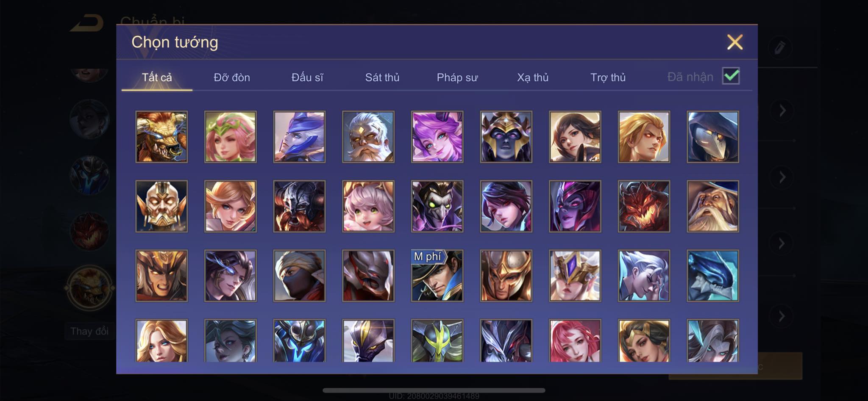Image resolution: width=868 pixels, height=401 pixels.
Task: Pick the pink-haired elf hero with green crown
Action: [x=231, y=137]
